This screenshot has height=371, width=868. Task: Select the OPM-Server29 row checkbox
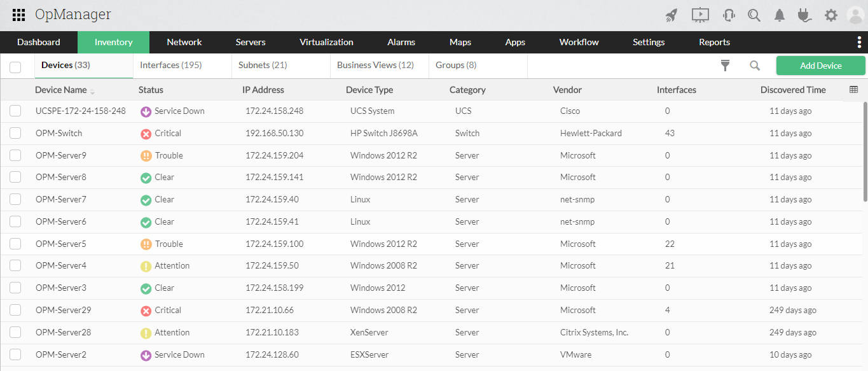15,310
